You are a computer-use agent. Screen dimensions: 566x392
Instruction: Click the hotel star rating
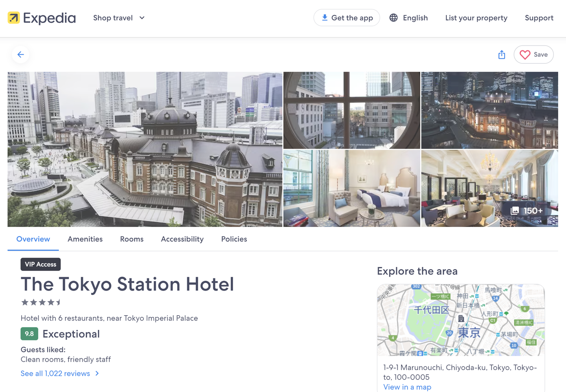click(41, 302)
